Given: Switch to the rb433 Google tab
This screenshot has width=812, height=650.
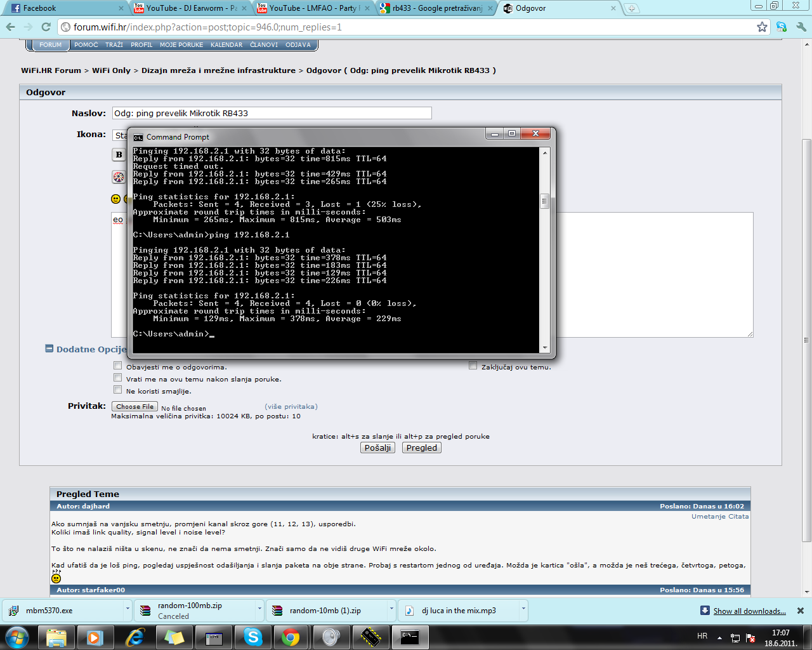Looking at the screenshot, I should pyautogui.click(x=435, y=8).
